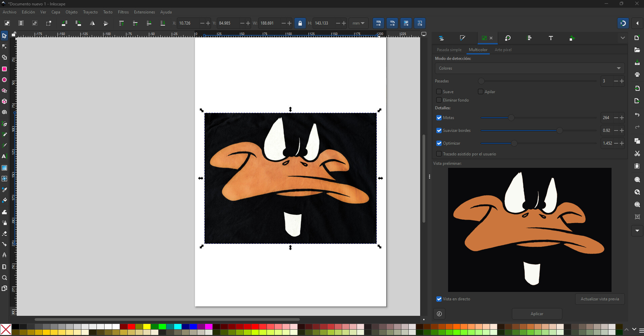Select the Zoom tool in toolbox
The image size is (644, 336).
4,277
